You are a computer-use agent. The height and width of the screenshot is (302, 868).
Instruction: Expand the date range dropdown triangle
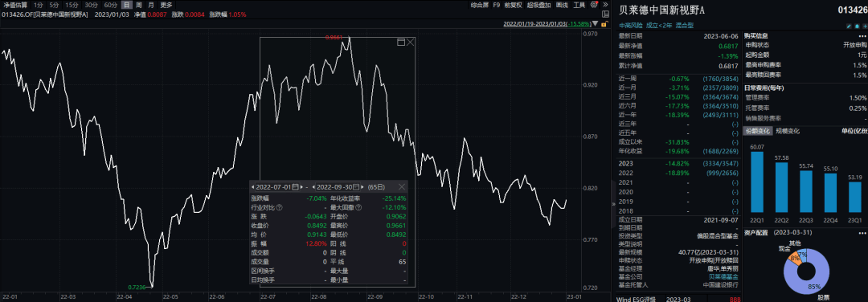[595, 24]
